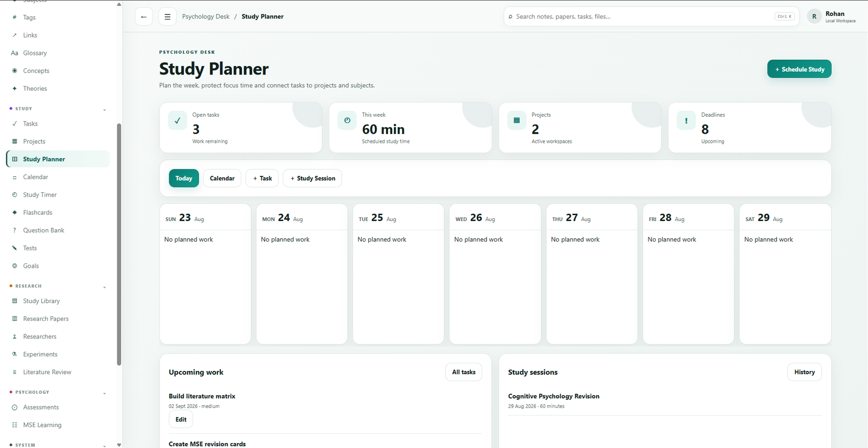This screenshot has height=448, width=868.
Task: Edit the Build literature matrix task
Action: (181, 420)
